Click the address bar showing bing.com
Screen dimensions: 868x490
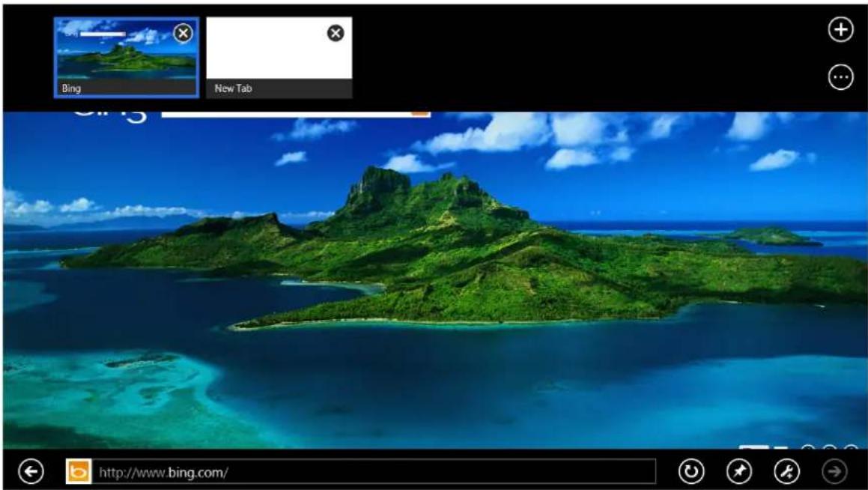pos(374,472)
